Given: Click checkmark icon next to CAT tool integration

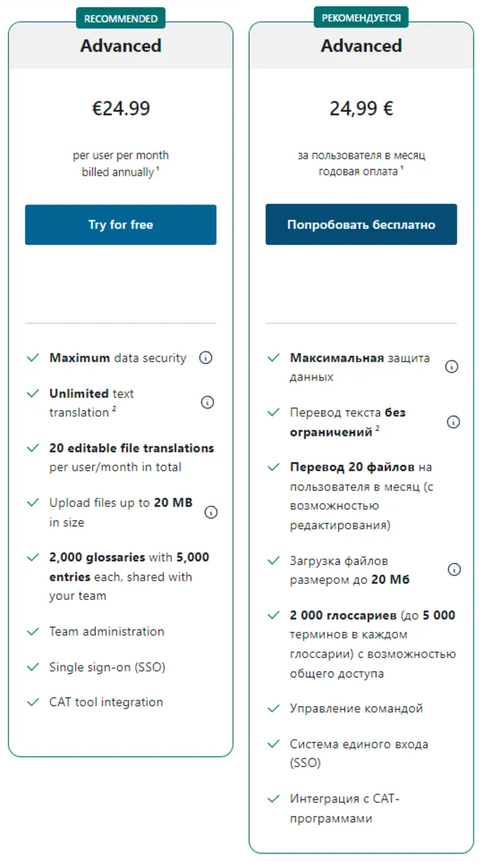Looking at the screenshot, I should click(33, 702).
